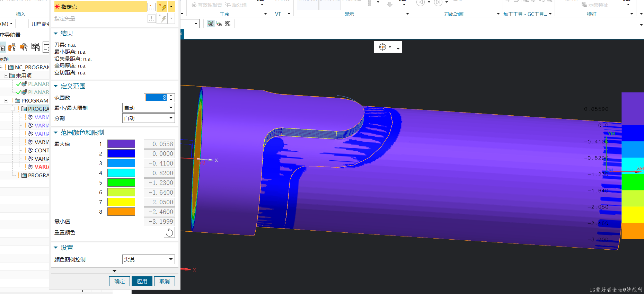Collapse the 范围颜色和限制 section
The height and width of the screenshot is (294, 644).
point(56,133)
